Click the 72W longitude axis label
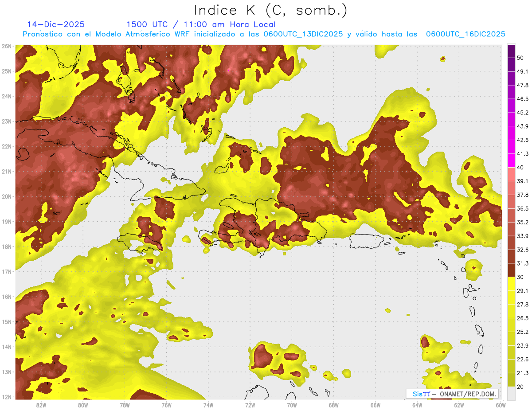Screen dimensions: 532x411 [x=250, y=405]
